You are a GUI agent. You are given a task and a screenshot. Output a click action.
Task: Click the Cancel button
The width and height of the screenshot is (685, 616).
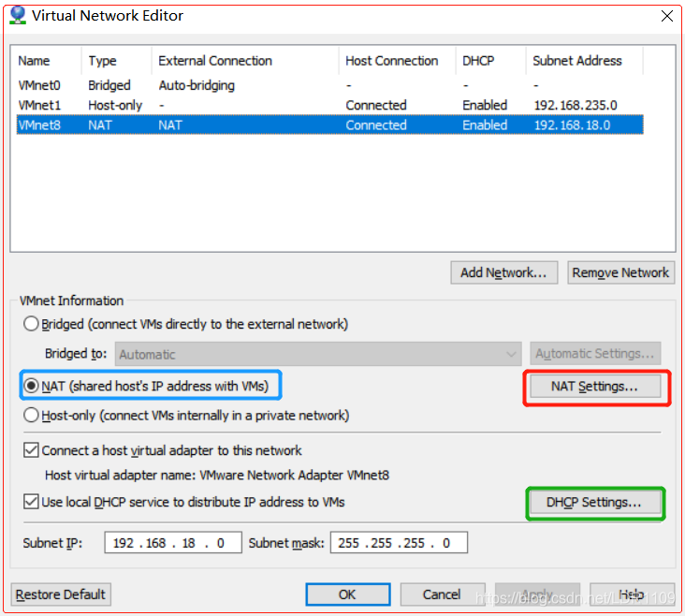tap(442, 594)
